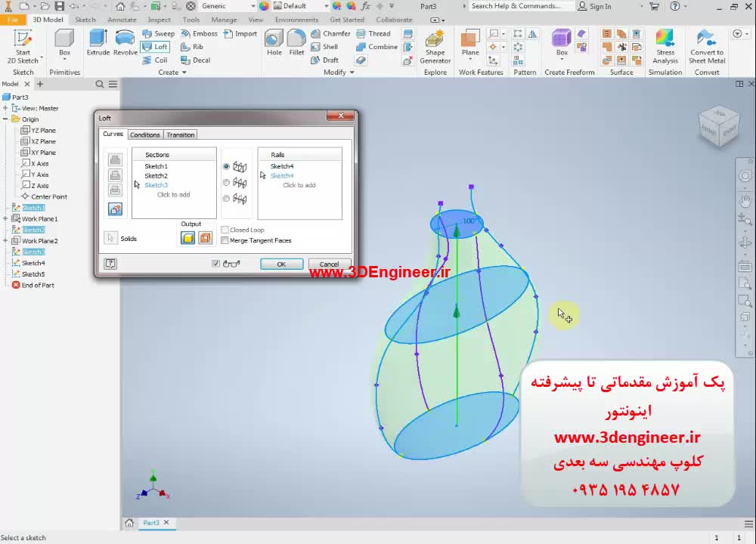Pick the Rib tool
This screenshot has width=756, height=544.
click(x=192, y=47)
